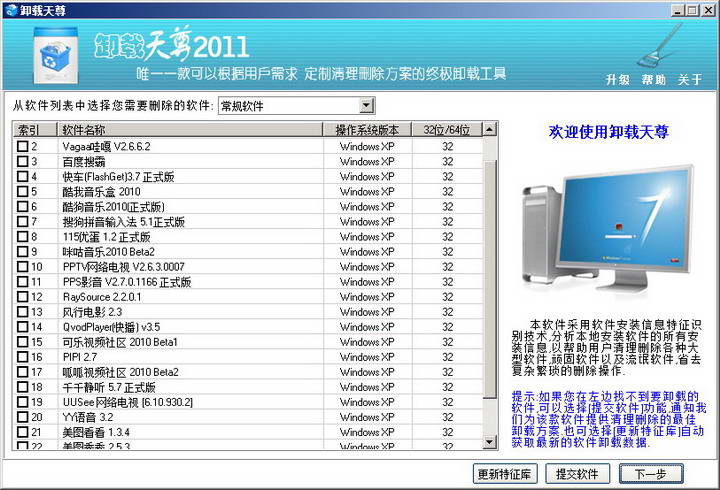Click the 提交软件 button
720x490 pixels.
(577, 473)
